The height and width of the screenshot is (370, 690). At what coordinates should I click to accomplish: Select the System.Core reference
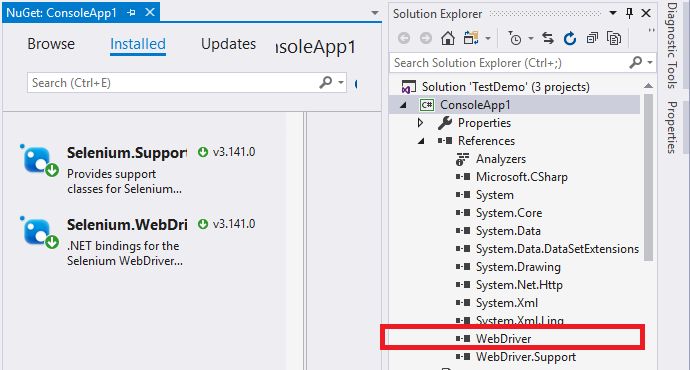click(509, 213)
